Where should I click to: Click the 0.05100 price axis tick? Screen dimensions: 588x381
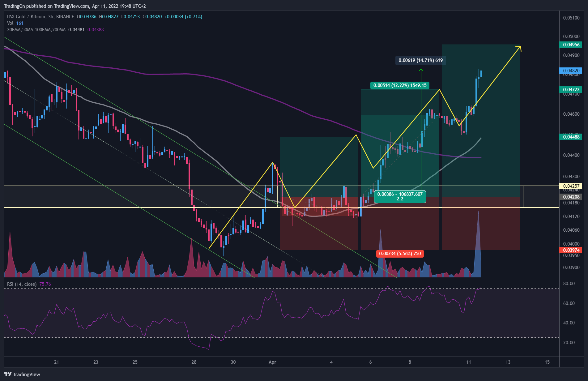point(571,18)
